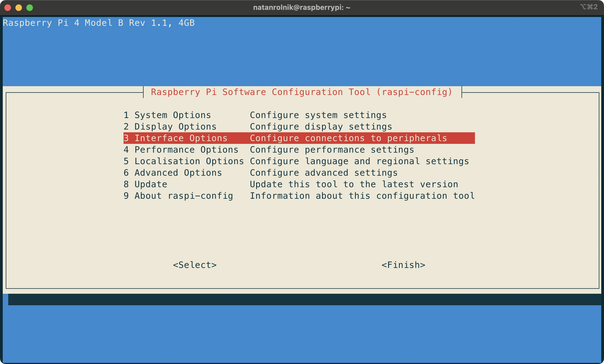
Task: Click Configure system settings description text
Action: click(x=318, y=115)
